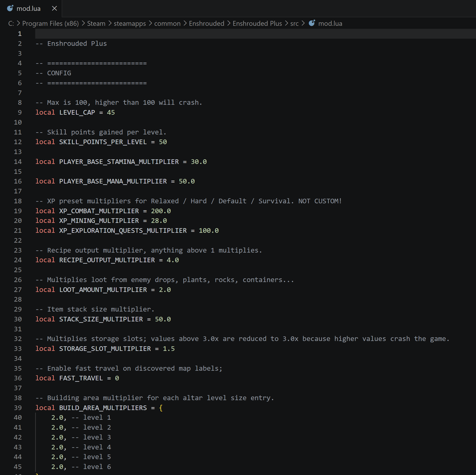Click the Lua file icon in the tab
Image resolution: width=476 pixels, height=475 pixels.
[10, 8]
